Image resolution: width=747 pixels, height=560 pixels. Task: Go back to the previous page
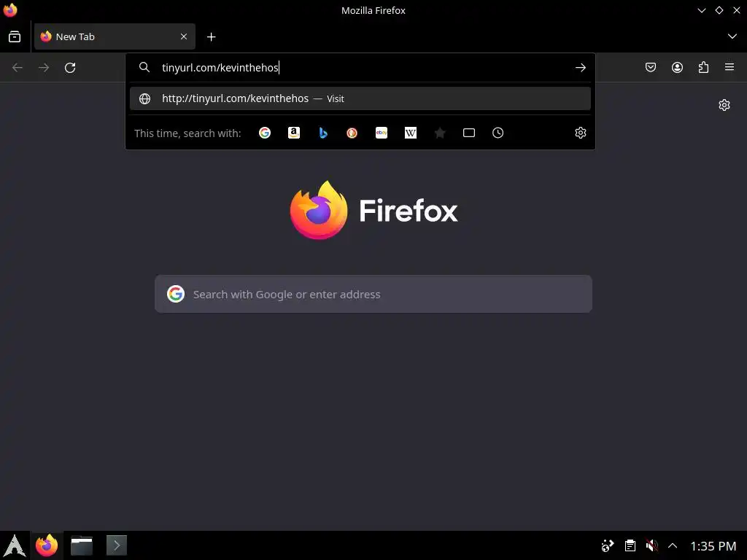coord(18,68)
